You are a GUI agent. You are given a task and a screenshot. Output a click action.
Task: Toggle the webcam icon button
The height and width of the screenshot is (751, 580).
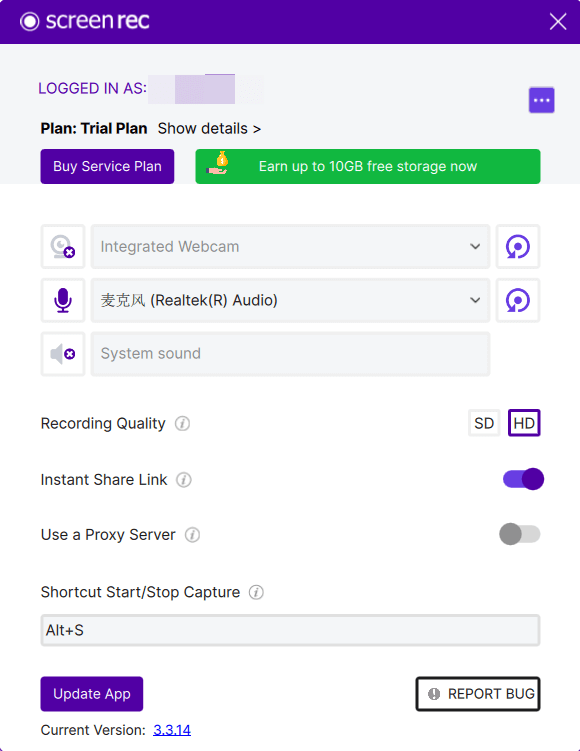(63, 247)
